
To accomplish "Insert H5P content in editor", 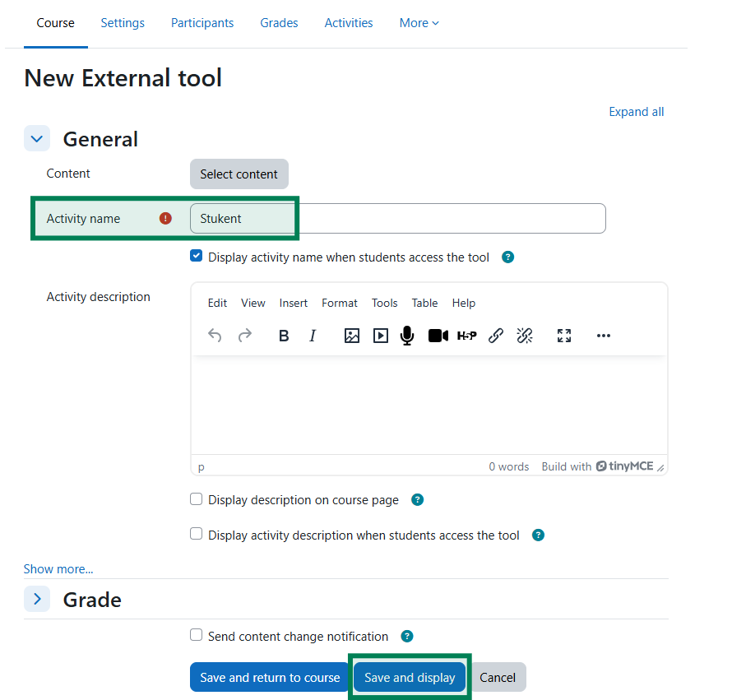I will tap(466, 336).
